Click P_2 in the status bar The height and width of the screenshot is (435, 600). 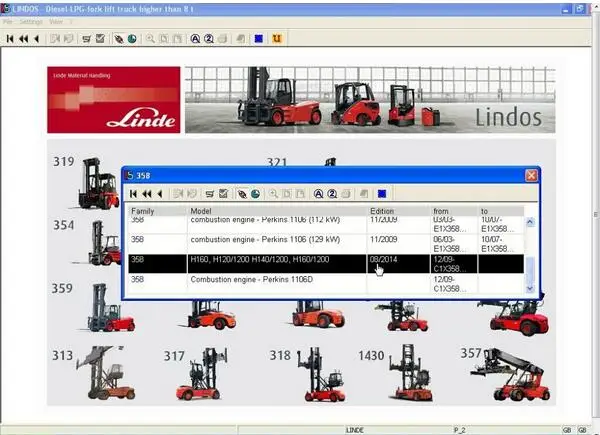[x=459, y=430]
